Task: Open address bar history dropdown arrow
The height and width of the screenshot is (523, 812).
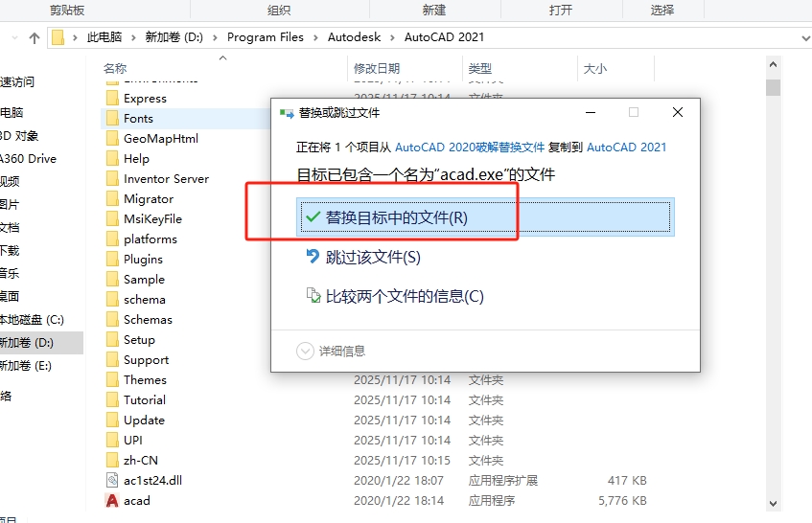Action: tap(805, 37)
